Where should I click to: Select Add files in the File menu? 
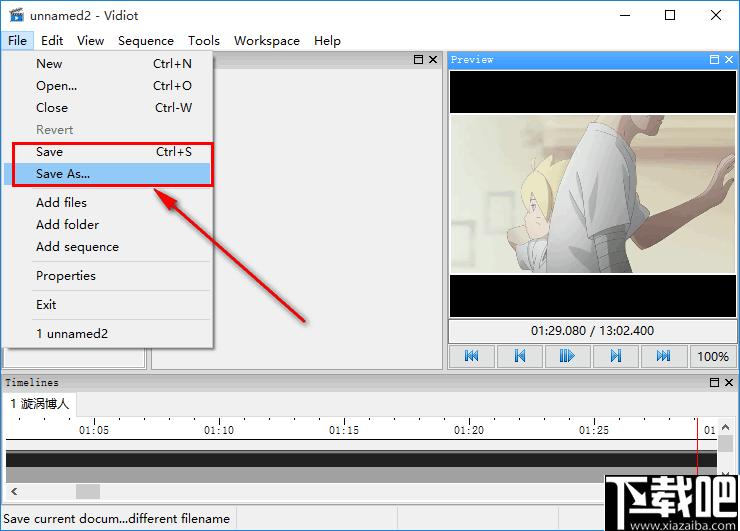point(108,202)
